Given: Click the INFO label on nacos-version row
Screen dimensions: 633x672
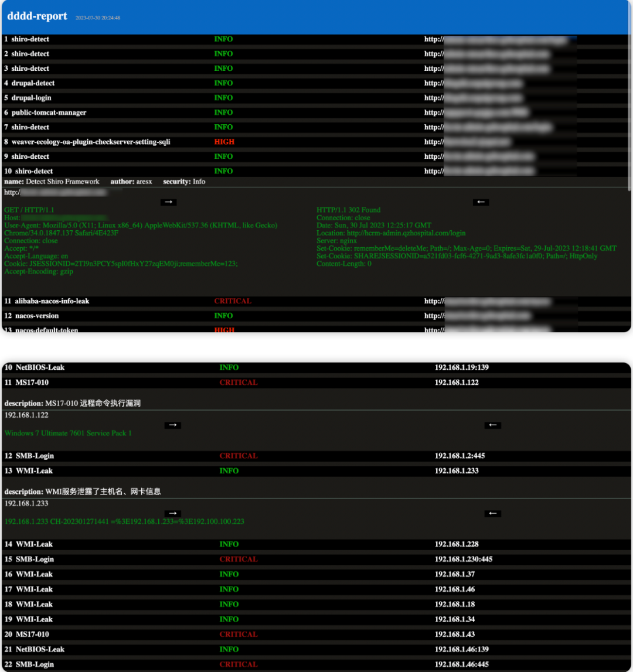Looking at the screenshot, I should 223,316.
